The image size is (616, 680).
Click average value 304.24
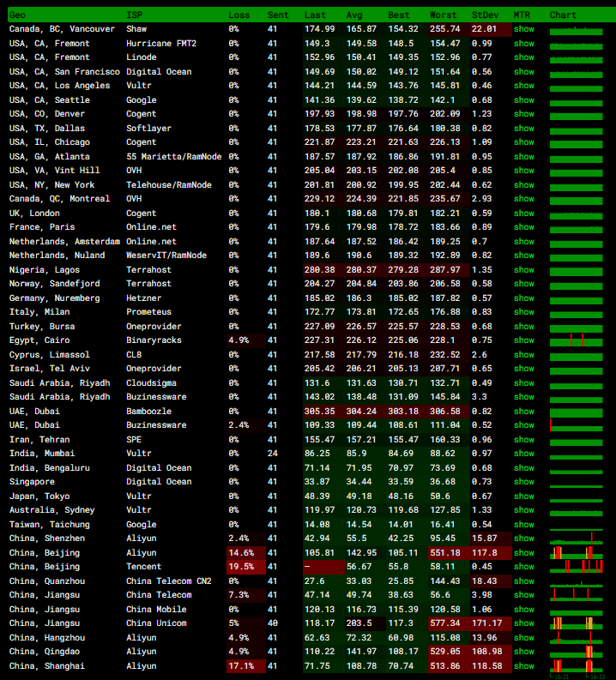tap(359, 411)
